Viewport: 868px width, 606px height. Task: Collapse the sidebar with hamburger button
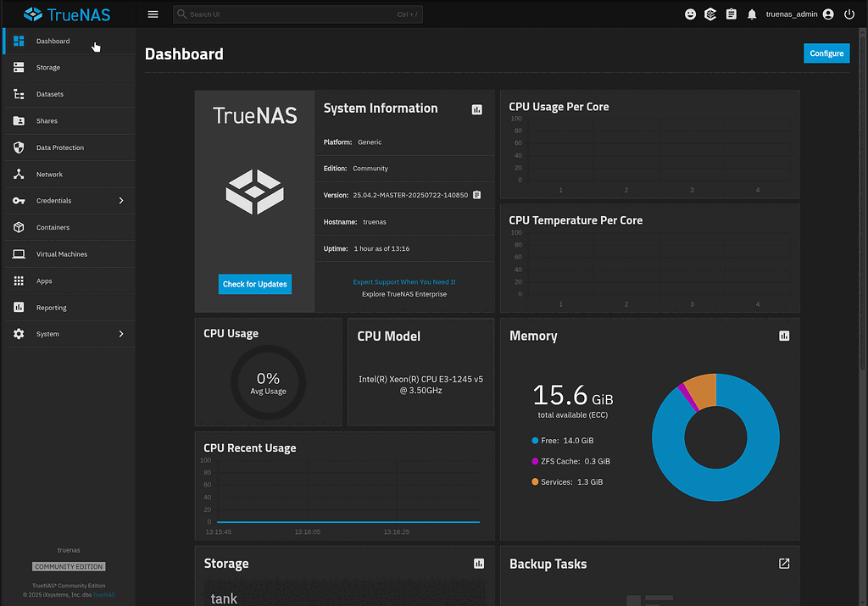(x=153, y=14)
